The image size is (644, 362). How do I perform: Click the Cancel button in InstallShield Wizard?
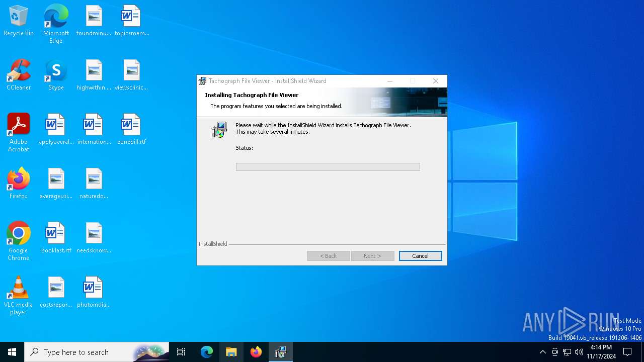[x=420, y=256]
